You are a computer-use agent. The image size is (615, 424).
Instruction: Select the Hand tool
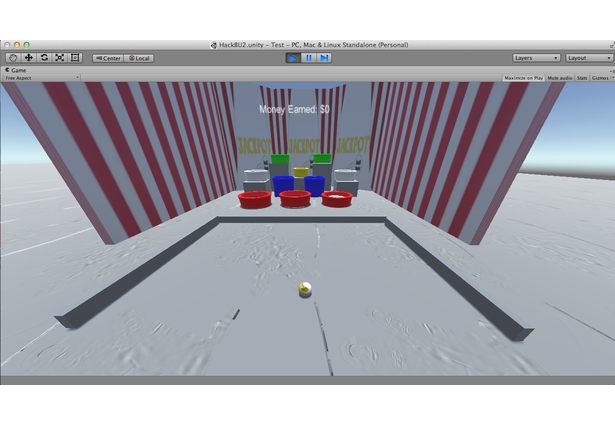point(13,58)
